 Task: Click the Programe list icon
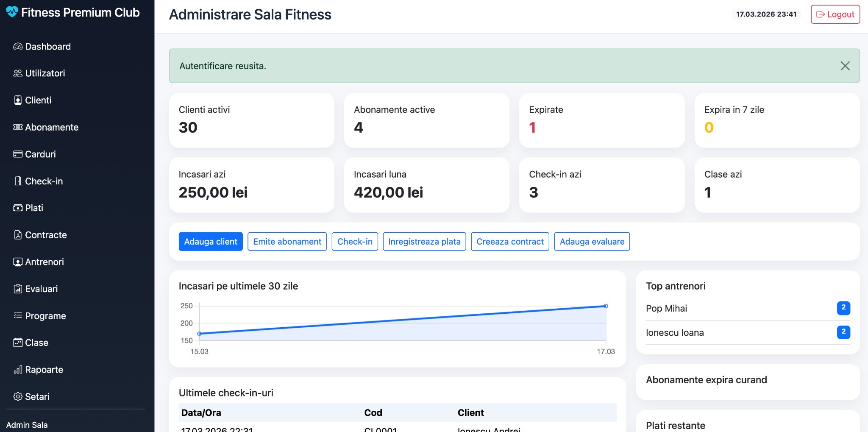pyautogui.click(x=18, y=315)
